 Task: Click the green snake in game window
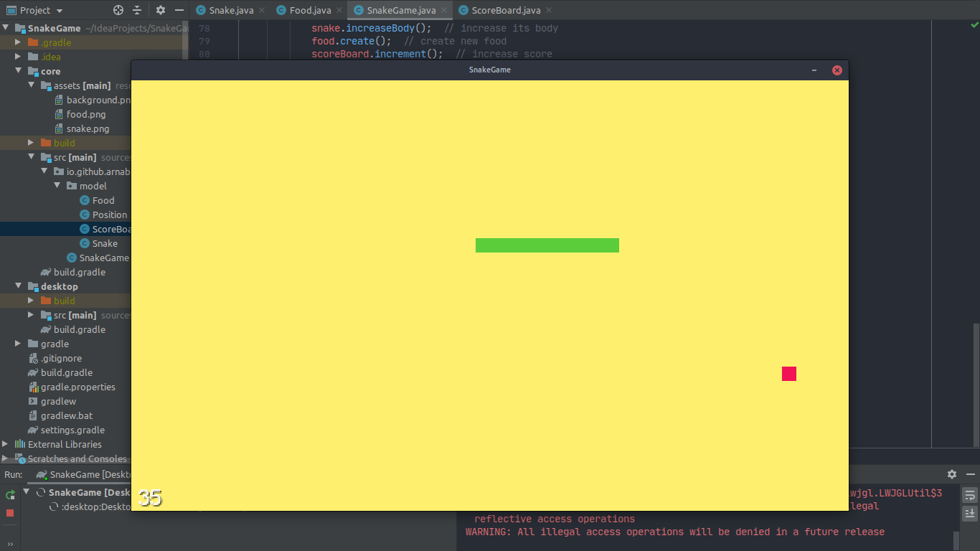(x=547, y=245)
